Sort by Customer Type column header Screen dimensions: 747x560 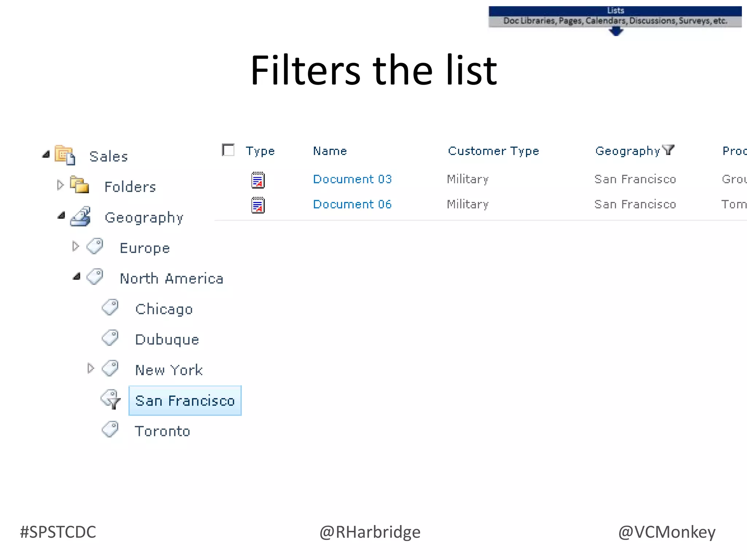pos(493,151)
